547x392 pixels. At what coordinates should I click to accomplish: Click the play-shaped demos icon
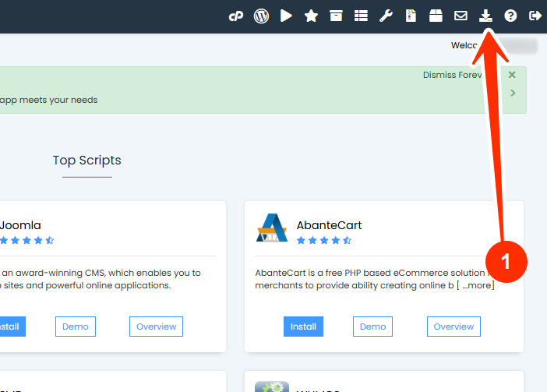click(286, 16)
